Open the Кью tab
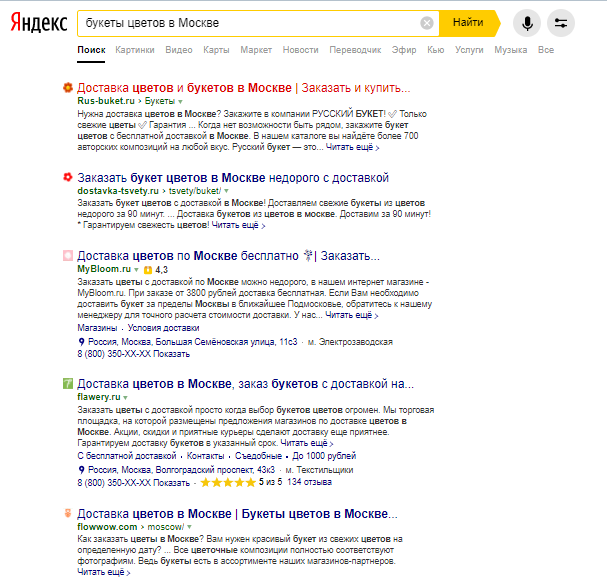 pos(436,50)
